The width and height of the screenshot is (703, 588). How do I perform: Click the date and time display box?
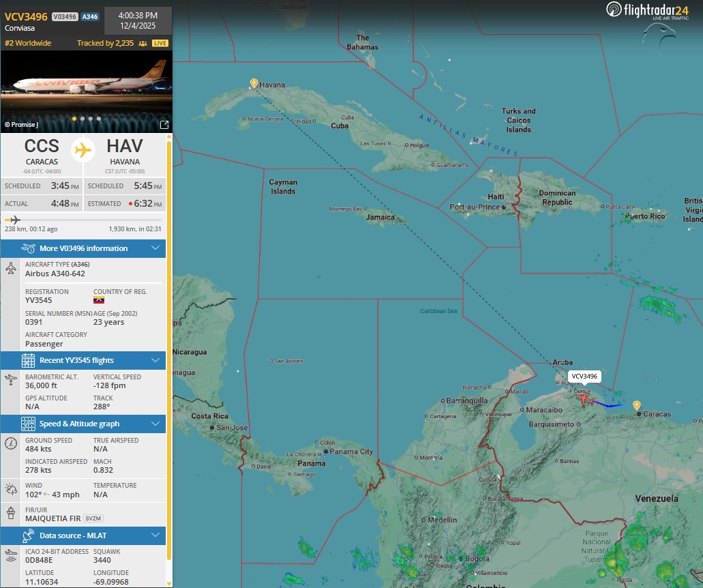[x=138, y=20]
